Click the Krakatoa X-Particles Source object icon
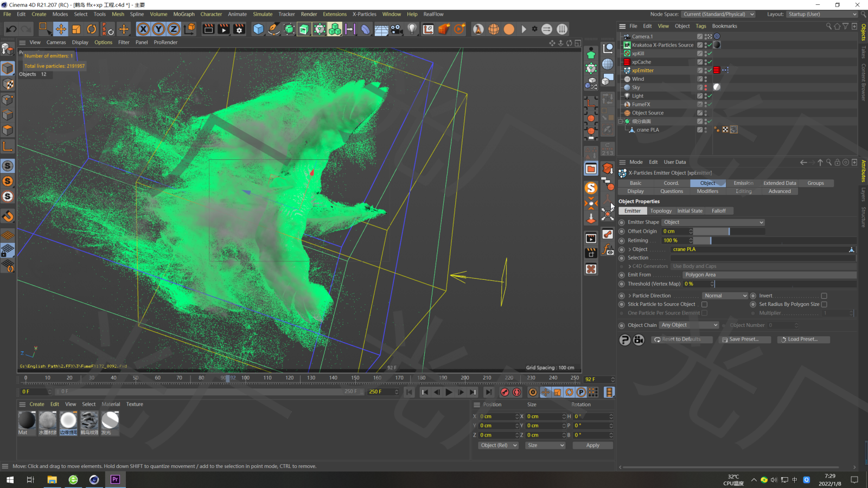 [x=627, y=45]
